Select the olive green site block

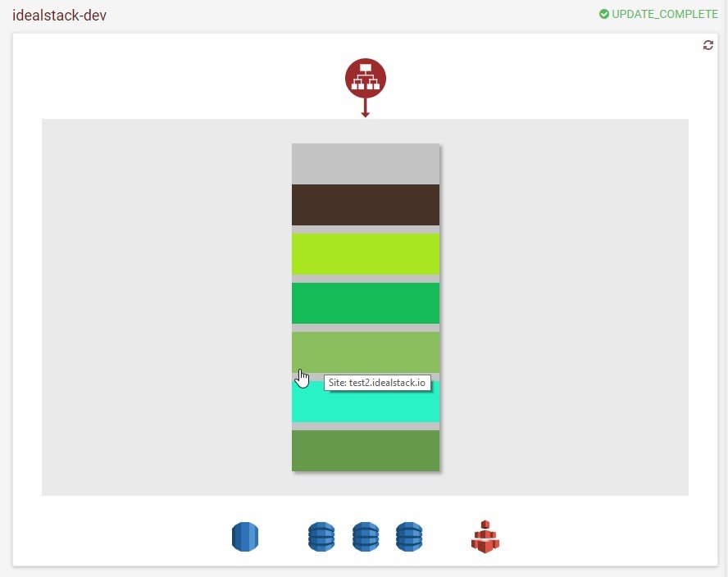pos(366,352)
